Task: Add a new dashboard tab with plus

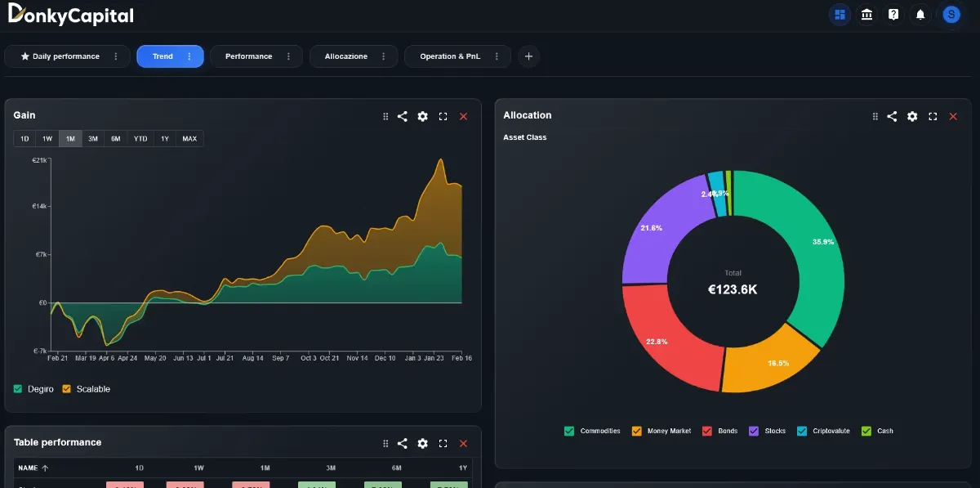Action: (x=528, y=56)
